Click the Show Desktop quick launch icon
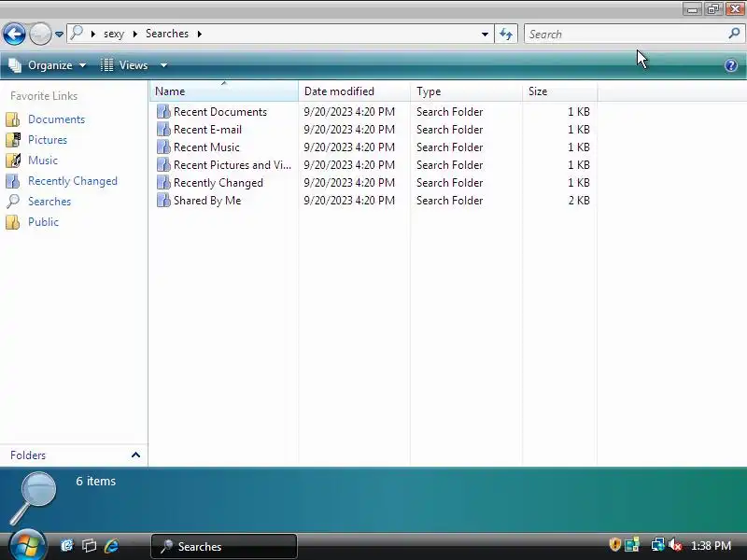 tap(67, 545)
